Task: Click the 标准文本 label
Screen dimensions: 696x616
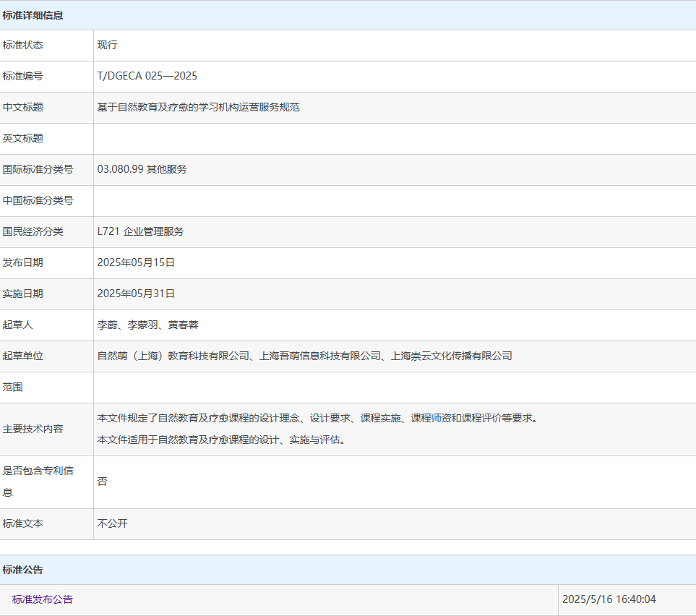Action: click(x=22, y=523)
